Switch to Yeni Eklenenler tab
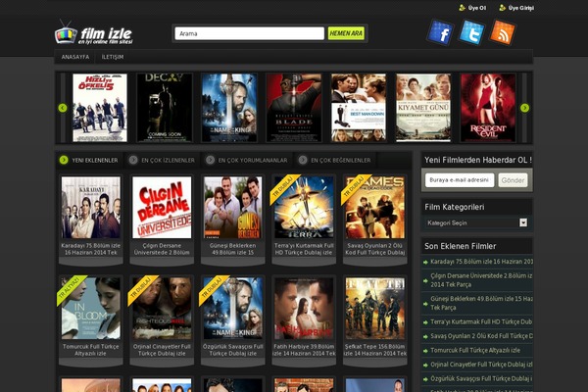588x392 pixels. point(89,160)
